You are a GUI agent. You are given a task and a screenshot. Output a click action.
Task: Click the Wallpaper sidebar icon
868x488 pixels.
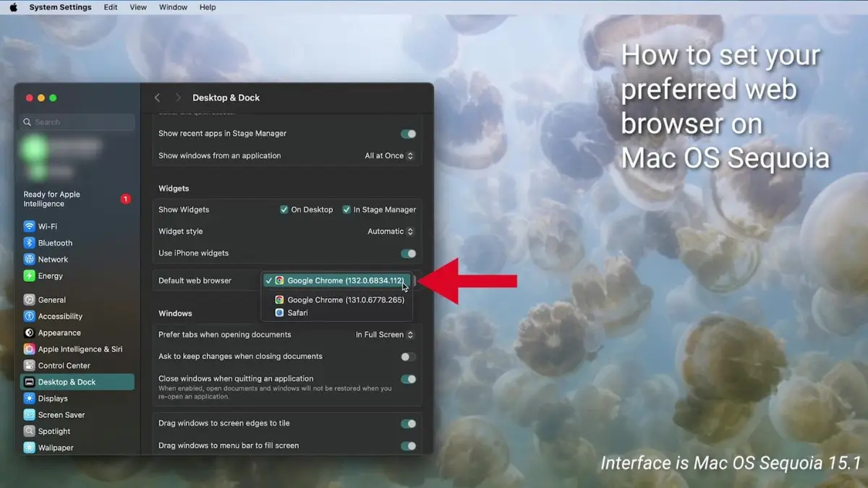(29, 448)
